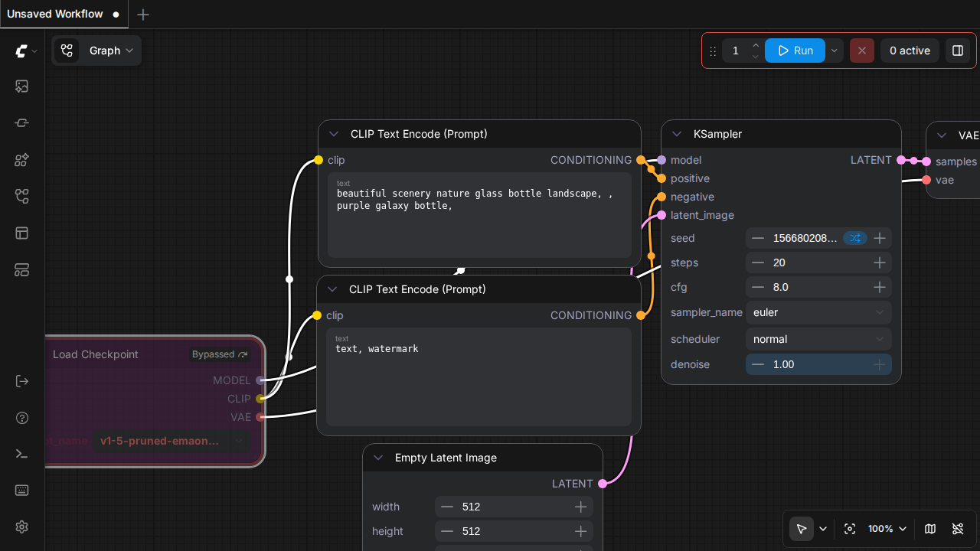This screenshot has height=551, width=980.
Task: Click the 0 active queue button
Action: pos(909,51)
